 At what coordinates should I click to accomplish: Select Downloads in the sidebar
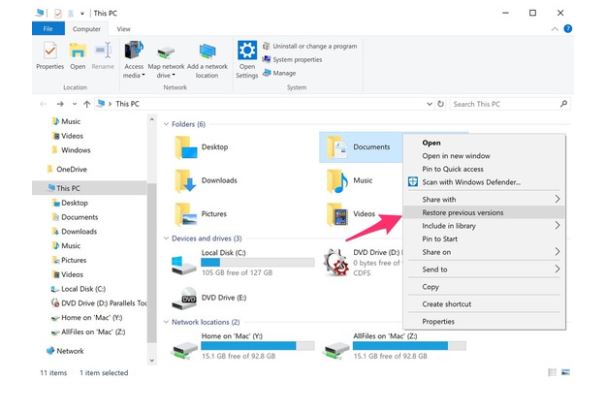point(74,231)
